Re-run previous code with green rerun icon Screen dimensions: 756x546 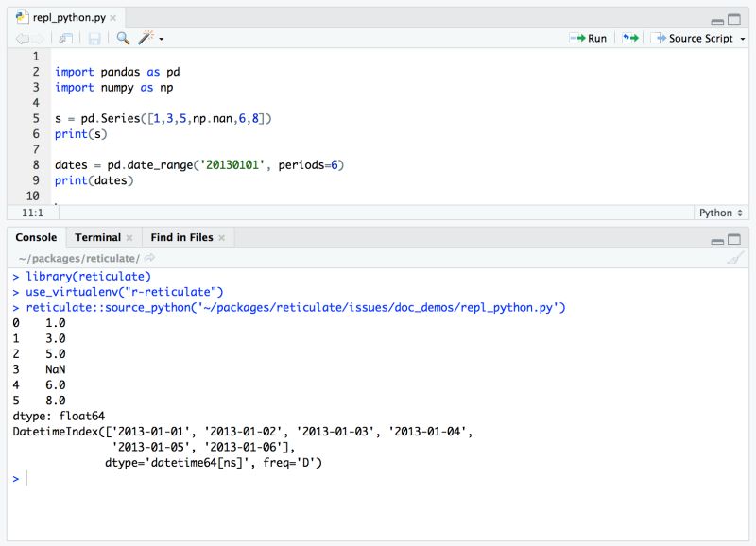click(x=628, y=39)
